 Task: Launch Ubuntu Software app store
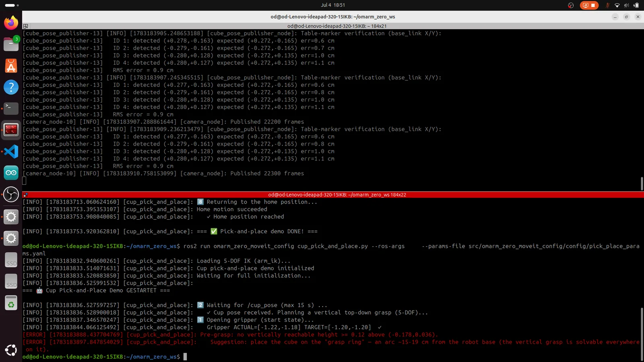coord(11,66)
